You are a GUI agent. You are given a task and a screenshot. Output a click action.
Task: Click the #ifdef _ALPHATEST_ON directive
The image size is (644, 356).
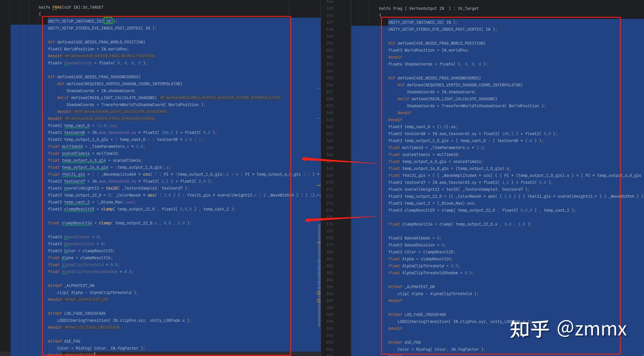pos(71,286)
